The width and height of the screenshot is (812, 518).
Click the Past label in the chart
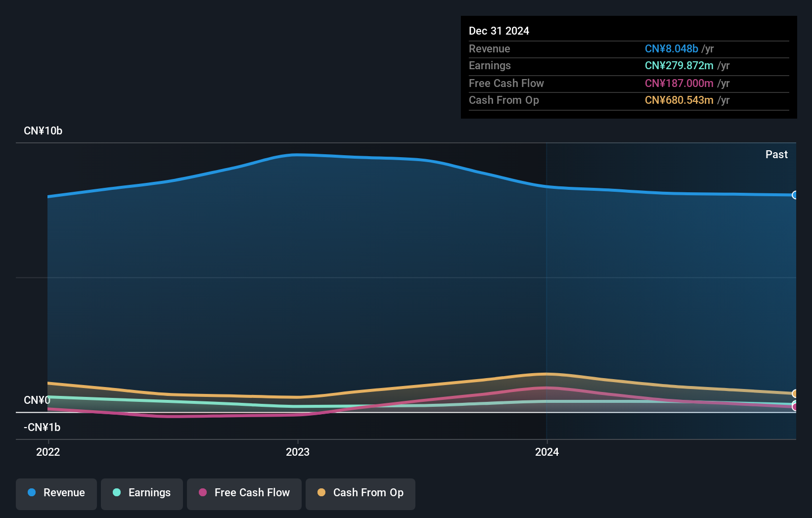(776, 154)
